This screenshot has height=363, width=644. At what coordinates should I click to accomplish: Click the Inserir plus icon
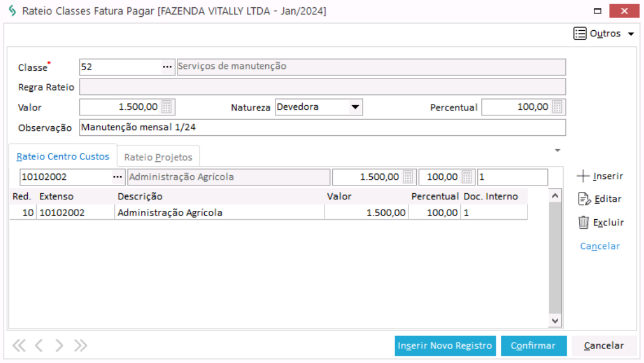tap(583, 176)
